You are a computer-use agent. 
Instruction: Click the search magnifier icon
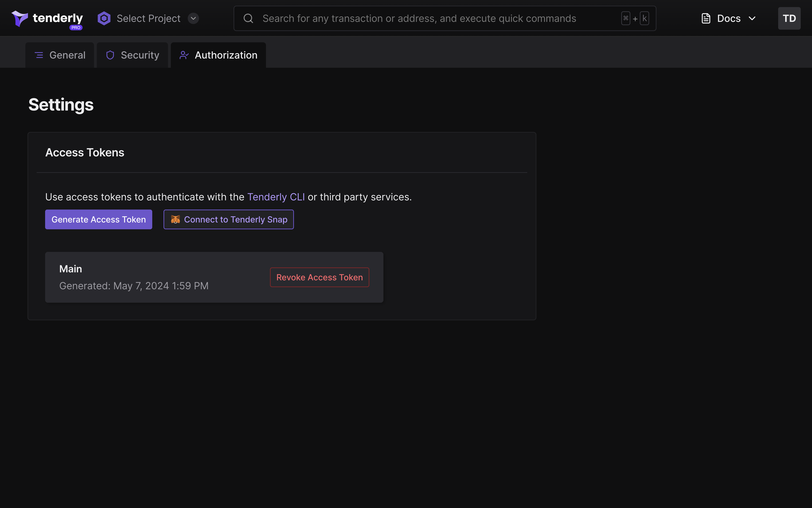pyautogui.click(x=248, y=19)
